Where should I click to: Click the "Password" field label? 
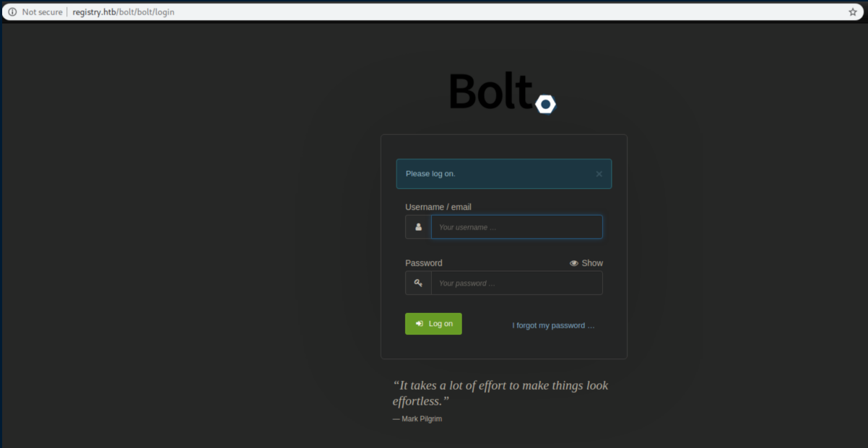424,263
